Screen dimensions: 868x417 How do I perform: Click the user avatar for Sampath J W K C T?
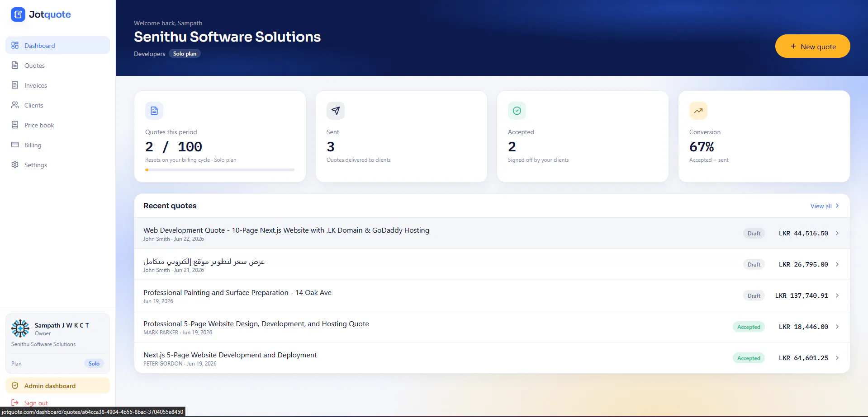[x=20, y=328]
